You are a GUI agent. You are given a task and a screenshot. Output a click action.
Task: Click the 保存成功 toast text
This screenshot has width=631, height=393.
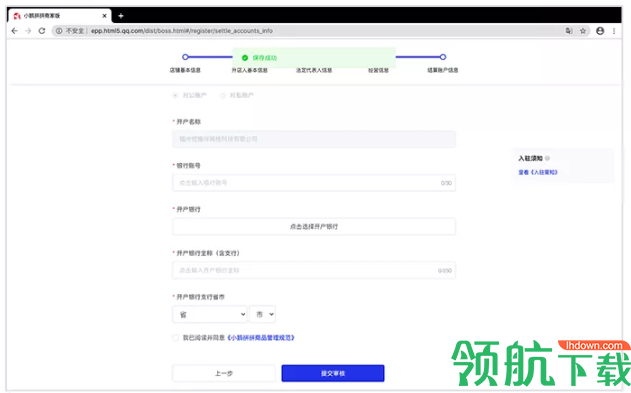coord(265,58)
